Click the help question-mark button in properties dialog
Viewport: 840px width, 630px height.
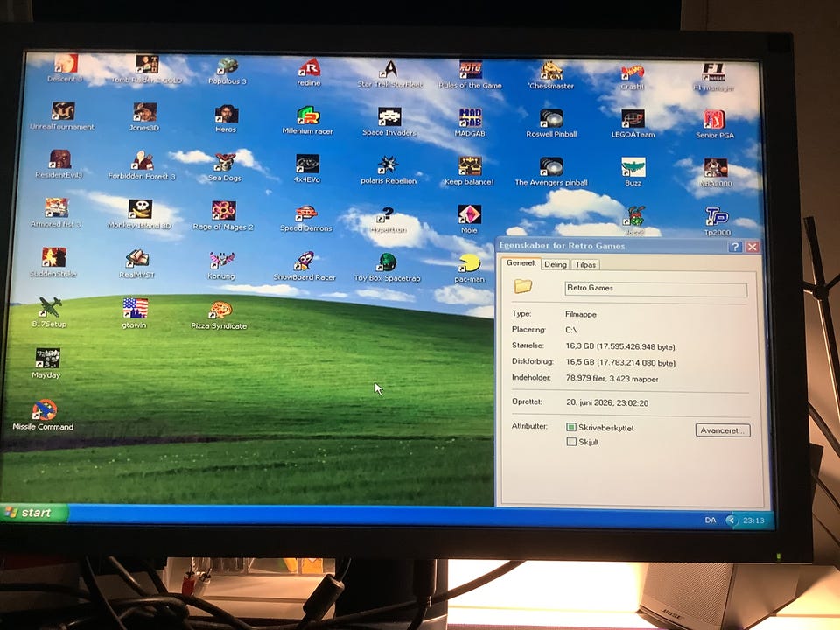click(x=735, y=247)
